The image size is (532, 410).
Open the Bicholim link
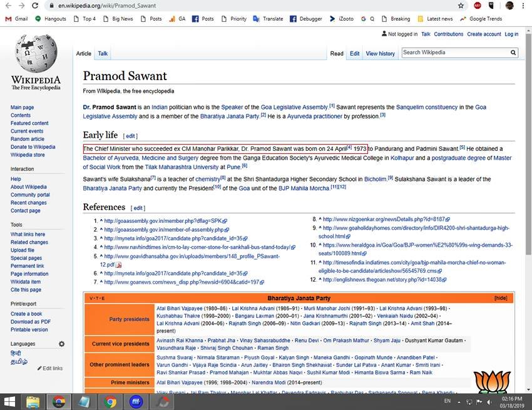pos(376,179)
